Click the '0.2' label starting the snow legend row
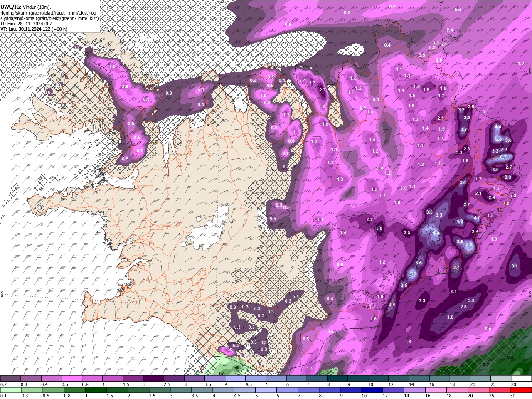Image resolution: width=532 pixels, height=399 pixels. click(x=4, y=384)
